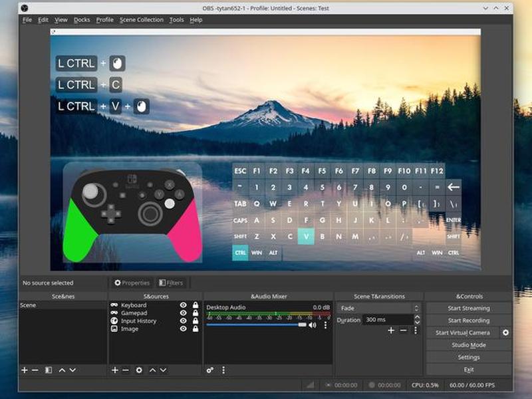The image size is (532, 399).
Task: Adjust the Desktop Audio volume slider
Action: click(256, 325)
